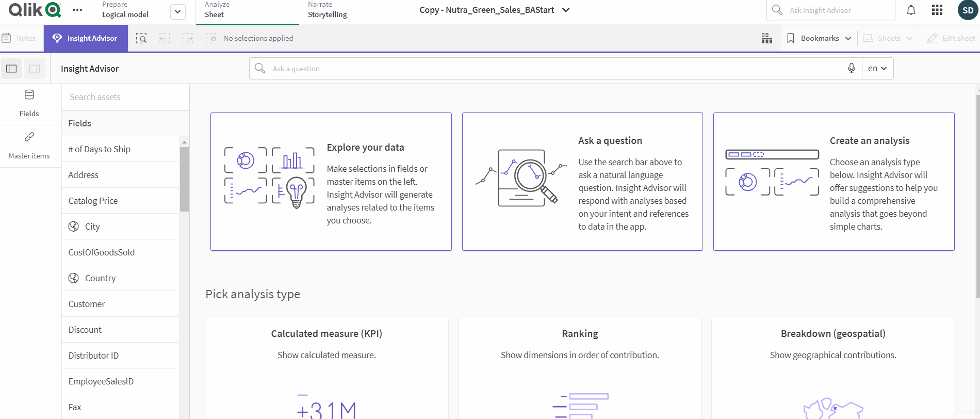Open the Bookmarks dropdown

pyautogui.click(x=819, y=38)
